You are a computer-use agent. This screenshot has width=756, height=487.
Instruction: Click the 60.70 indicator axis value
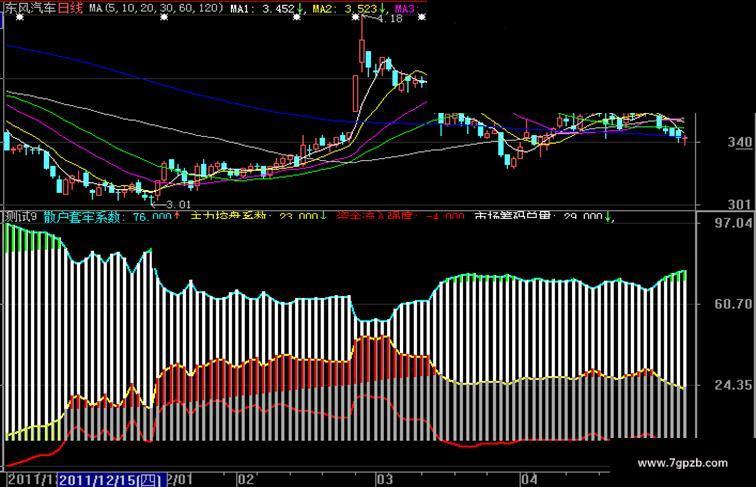coord(733,304)
